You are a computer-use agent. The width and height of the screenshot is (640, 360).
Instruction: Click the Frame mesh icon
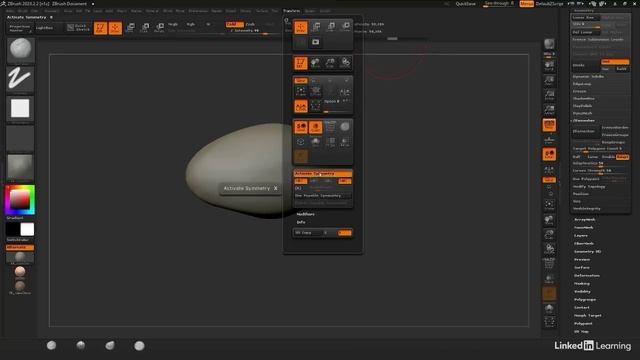549,205
